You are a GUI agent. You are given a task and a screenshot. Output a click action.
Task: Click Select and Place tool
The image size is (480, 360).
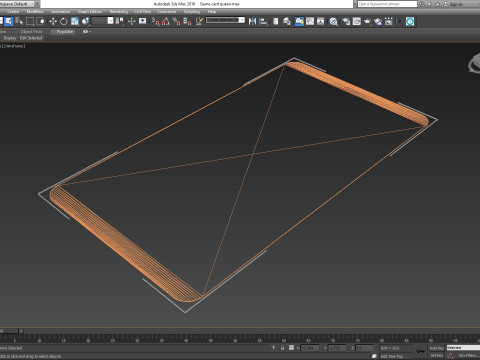(86, 21)
